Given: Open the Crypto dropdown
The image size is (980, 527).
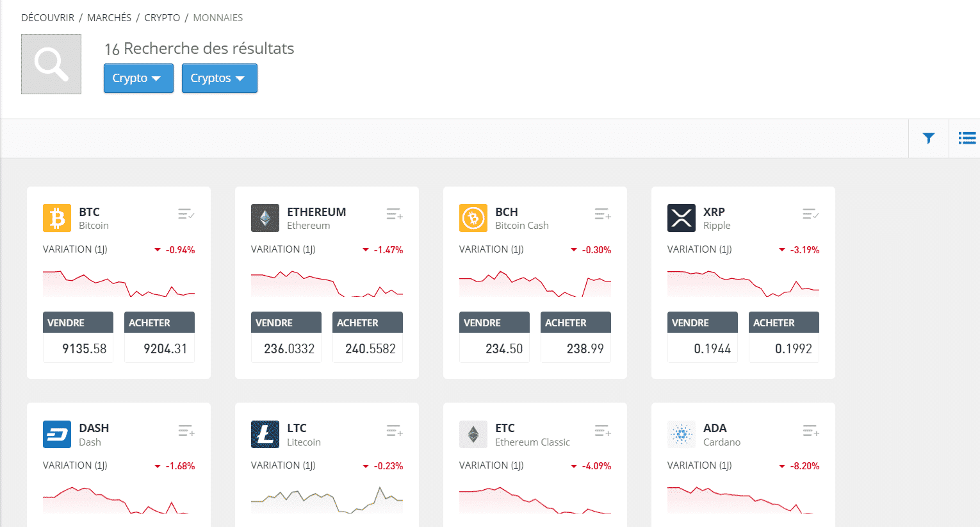Looking at the screenshot, I should pyautogui.click(x=138, y=78).
